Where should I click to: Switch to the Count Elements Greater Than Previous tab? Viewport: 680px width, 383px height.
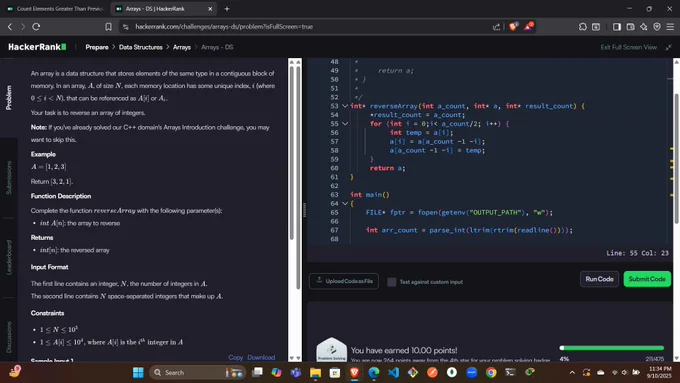click(x=55, y=9)
